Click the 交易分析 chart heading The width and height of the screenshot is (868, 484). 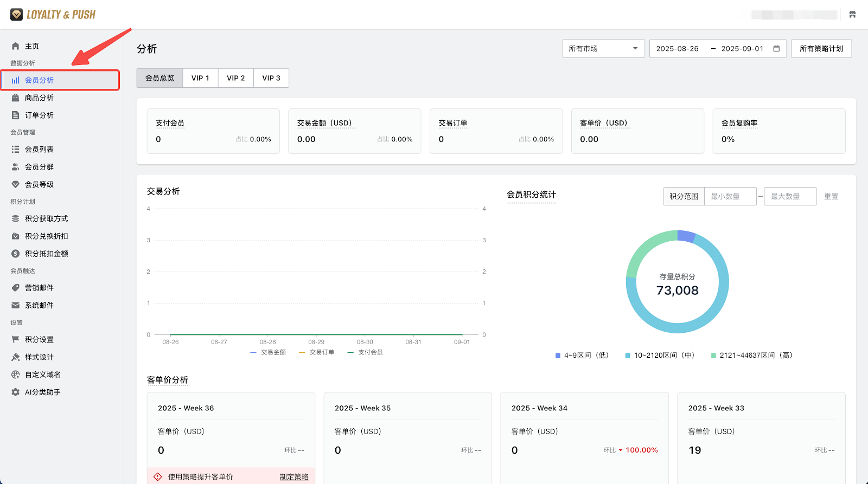[x=163, y=191]
